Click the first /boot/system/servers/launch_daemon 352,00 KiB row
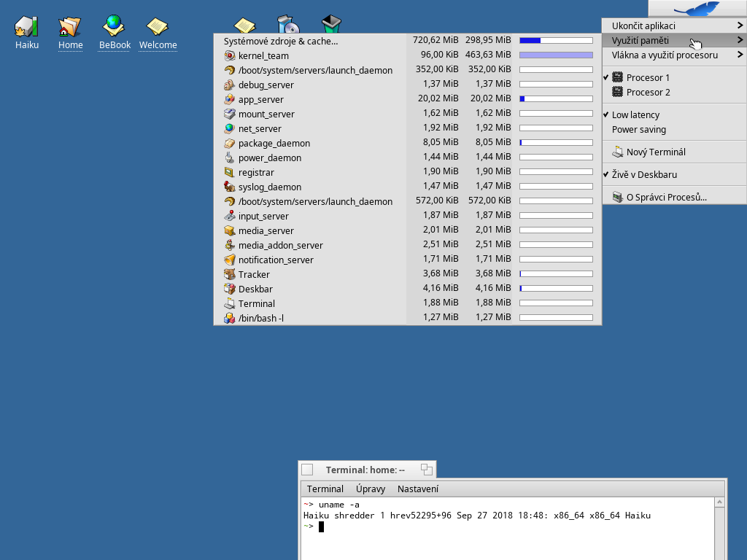 click(408, 70)
